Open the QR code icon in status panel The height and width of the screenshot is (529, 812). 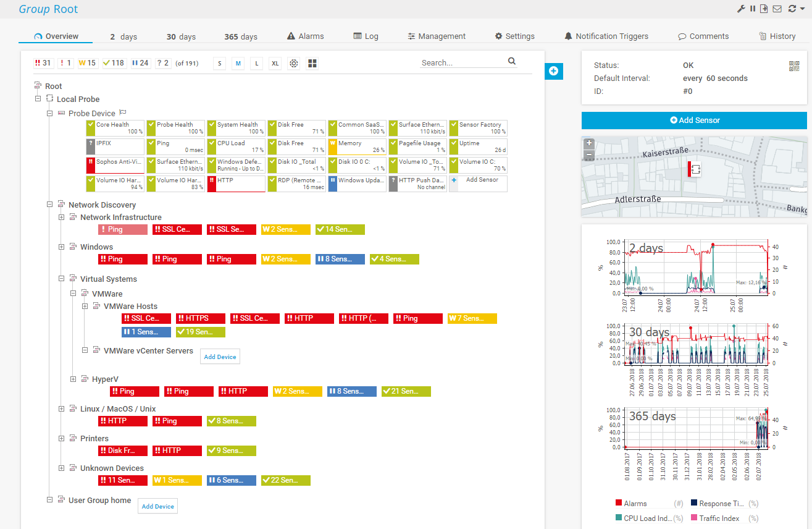[793, 66]
